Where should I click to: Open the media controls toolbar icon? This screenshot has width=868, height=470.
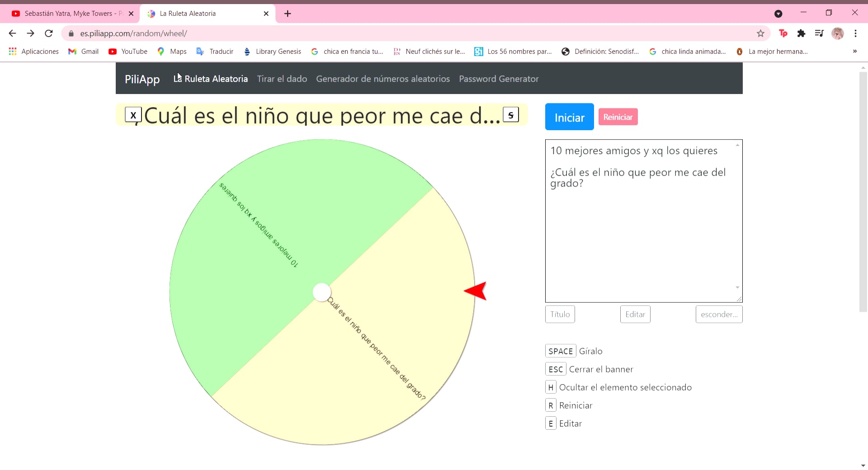(820, 33)
